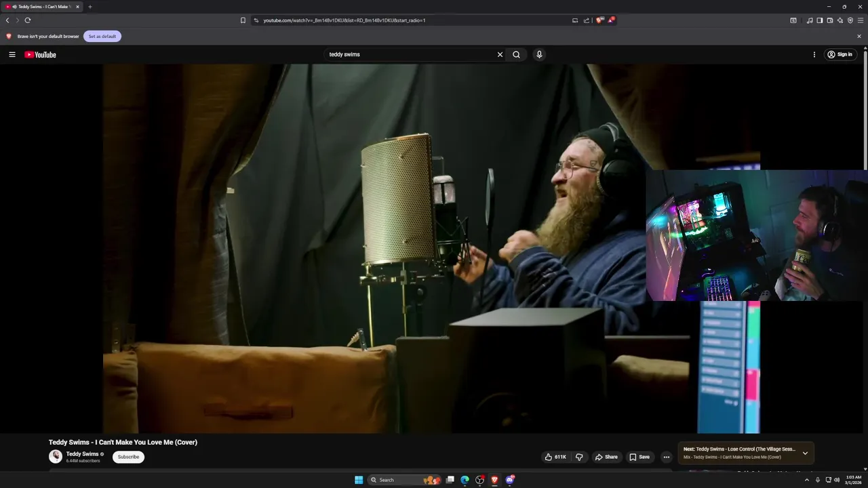
Task: Open the Teddy Swims channel avatar
Action: pyautogui.click(x=56, y=457)
